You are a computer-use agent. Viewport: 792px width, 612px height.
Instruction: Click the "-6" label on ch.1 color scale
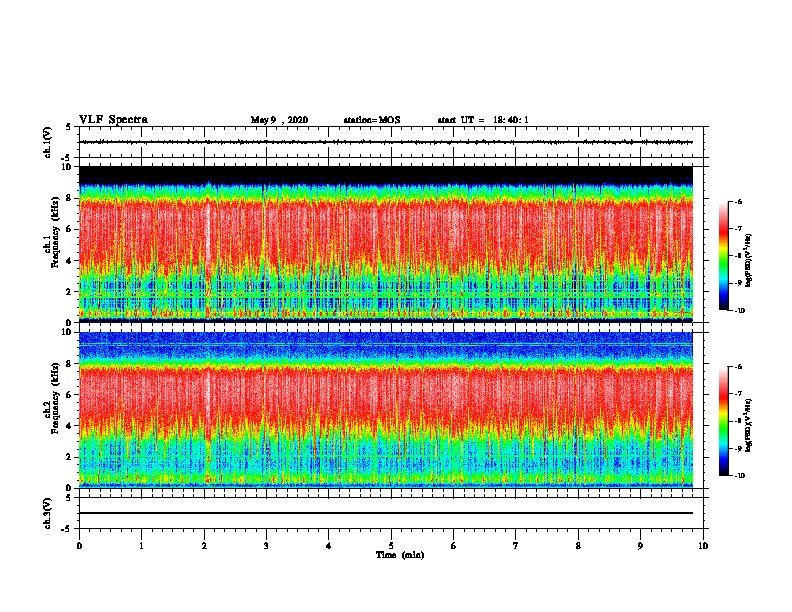[738, 202]
